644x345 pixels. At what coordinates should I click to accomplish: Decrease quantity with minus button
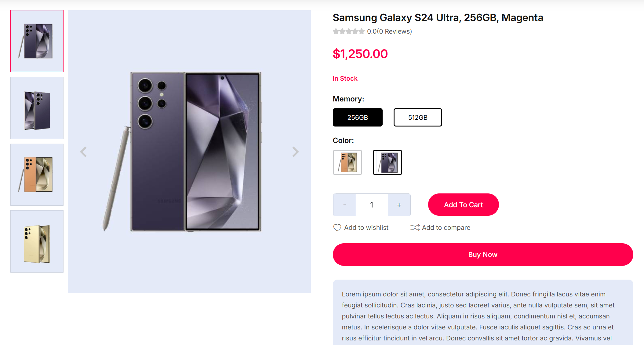tap(344, 205)
